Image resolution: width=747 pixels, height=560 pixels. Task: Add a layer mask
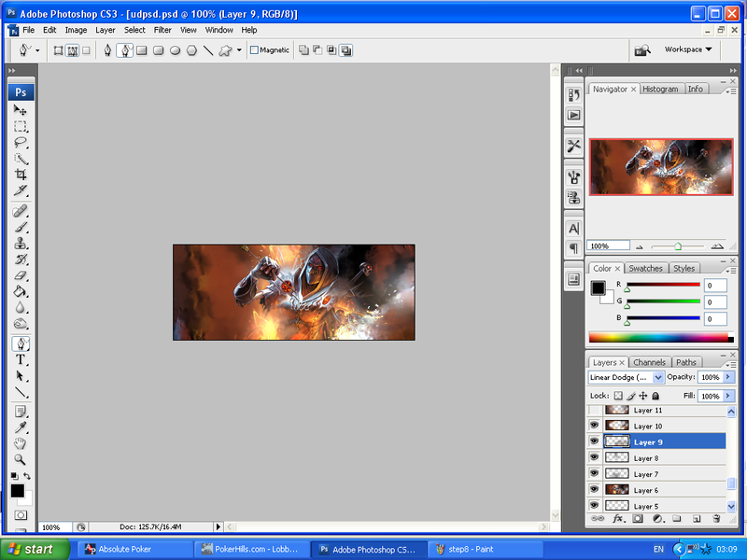(x=638, y=519)
